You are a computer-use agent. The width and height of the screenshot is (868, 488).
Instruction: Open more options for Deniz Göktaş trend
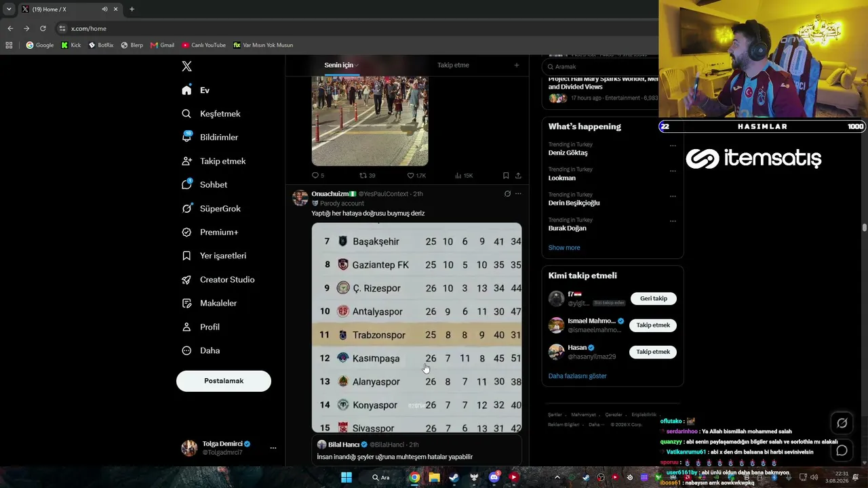[673, 146]
